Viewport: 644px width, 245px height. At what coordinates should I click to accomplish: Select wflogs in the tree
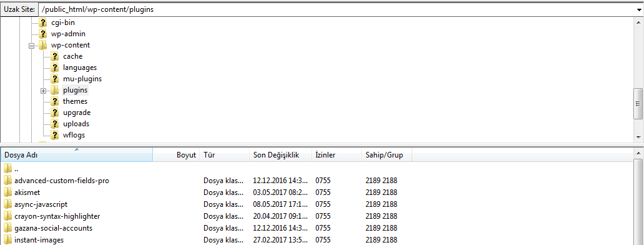tap(74, 135)
